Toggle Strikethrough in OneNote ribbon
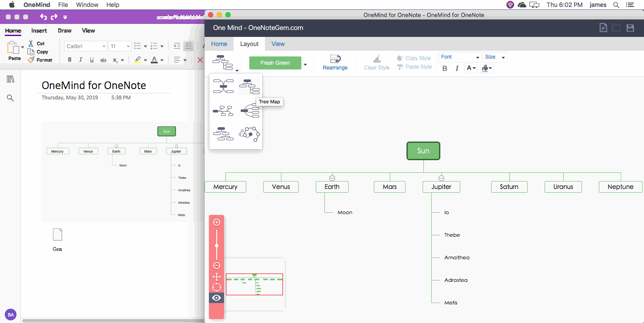 click(103, 60)
